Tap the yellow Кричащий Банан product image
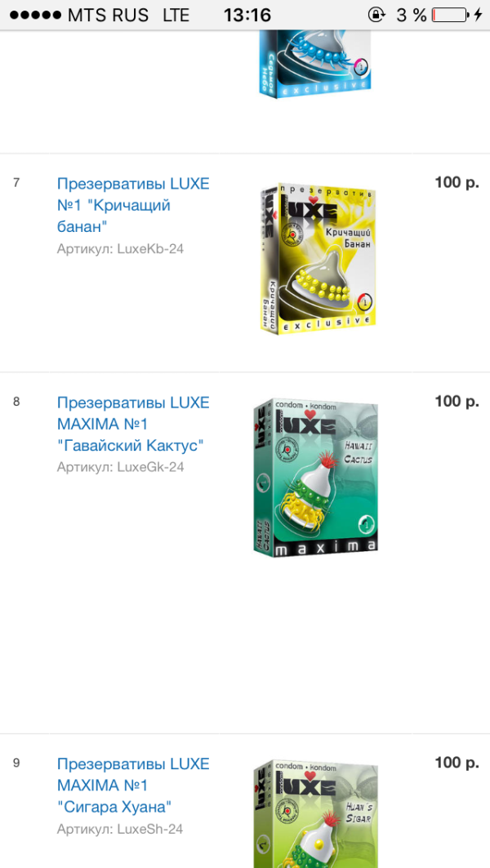The height and width of the screenshot is (868, 490). (318, 257)
